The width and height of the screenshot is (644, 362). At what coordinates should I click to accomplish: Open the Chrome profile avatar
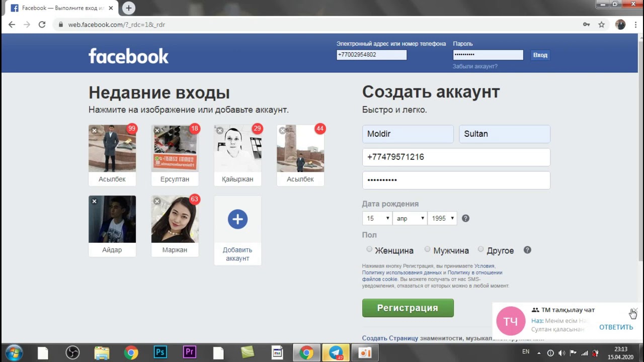(620, 25)
